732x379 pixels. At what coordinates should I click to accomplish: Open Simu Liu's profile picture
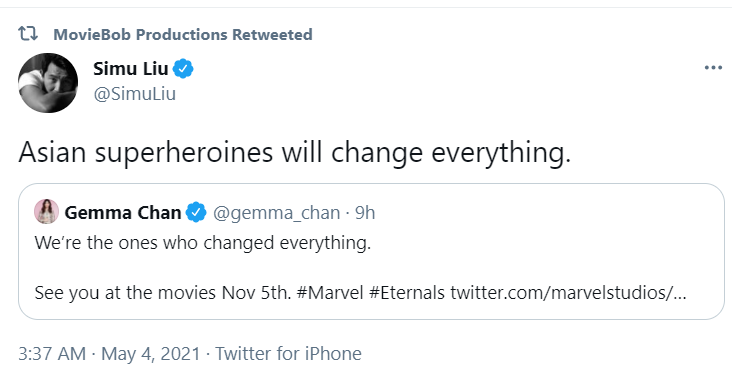coord(48,83)
